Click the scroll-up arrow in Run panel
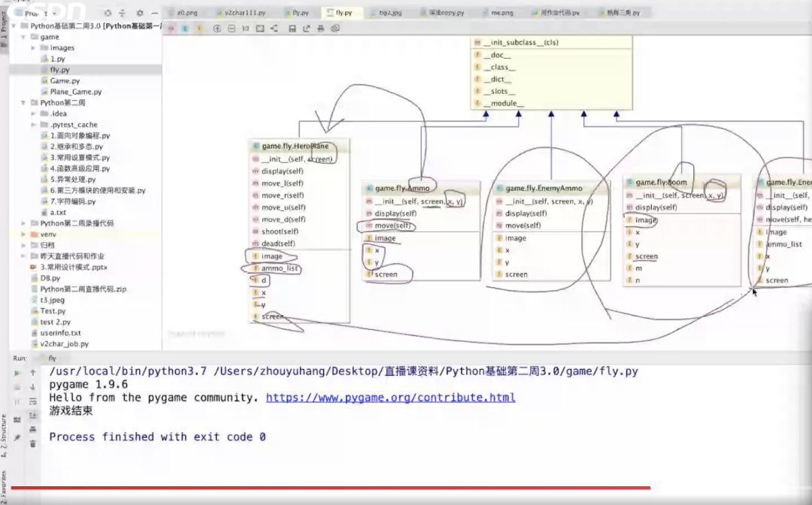The height and width of the screenshot is (505, 812). point(33,373)
